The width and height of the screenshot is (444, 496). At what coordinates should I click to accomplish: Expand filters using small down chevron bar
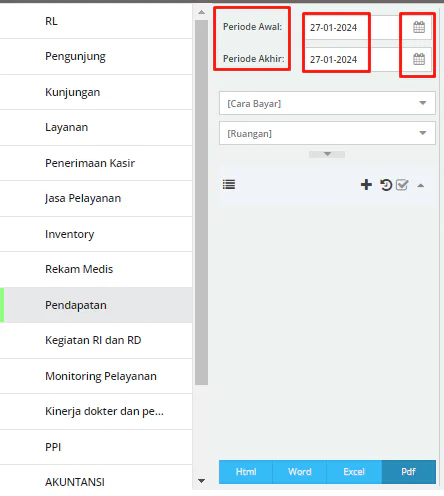click(327, 154)
